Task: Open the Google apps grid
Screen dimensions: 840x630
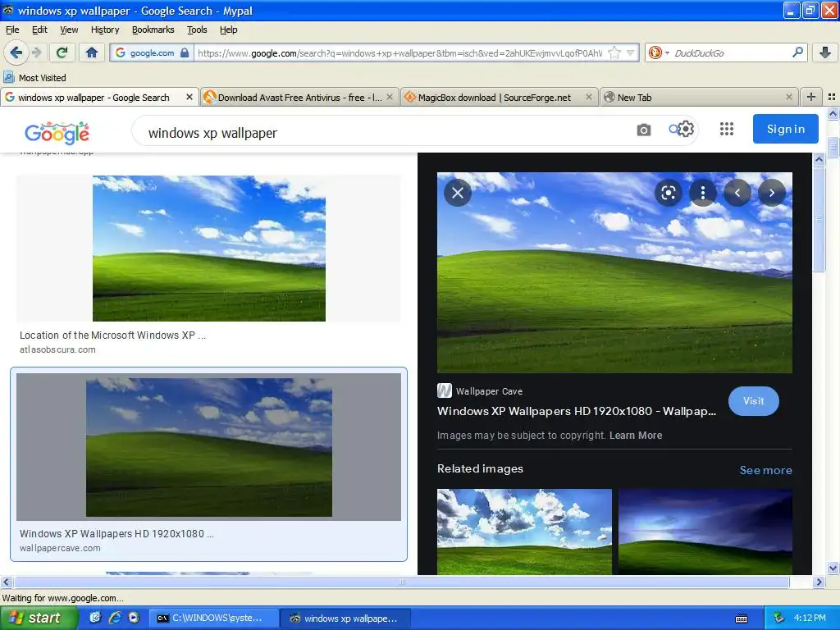Action: click(727, 129)
